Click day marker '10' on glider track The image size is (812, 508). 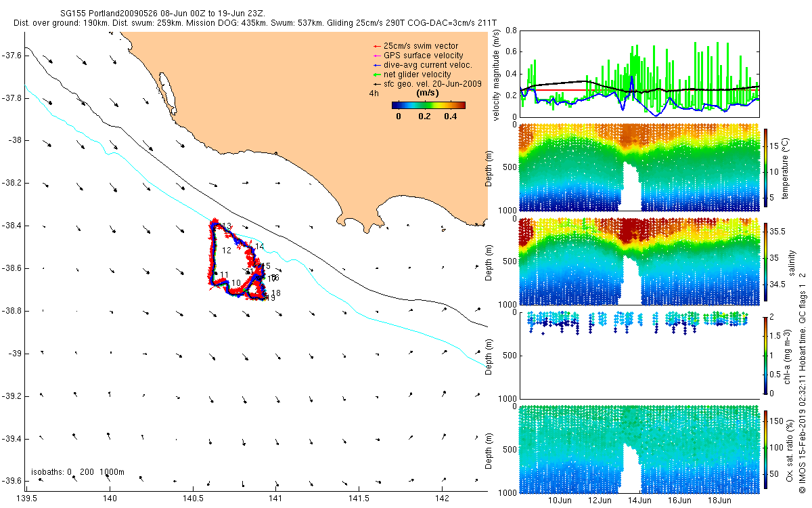click(x=235, y=283)
